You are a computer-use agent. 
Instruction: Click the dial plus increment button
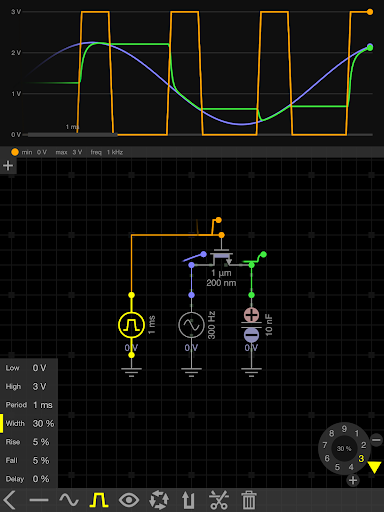353,480
